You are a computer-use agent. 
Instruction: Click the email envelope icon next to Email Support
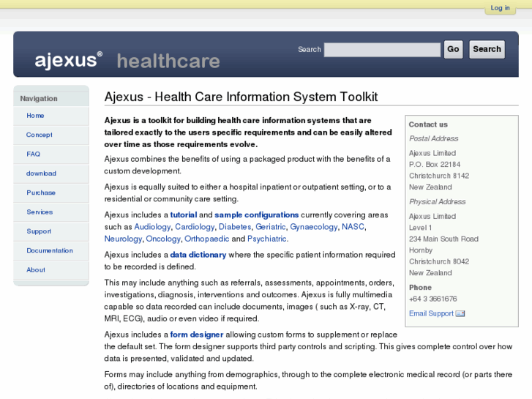460,313
